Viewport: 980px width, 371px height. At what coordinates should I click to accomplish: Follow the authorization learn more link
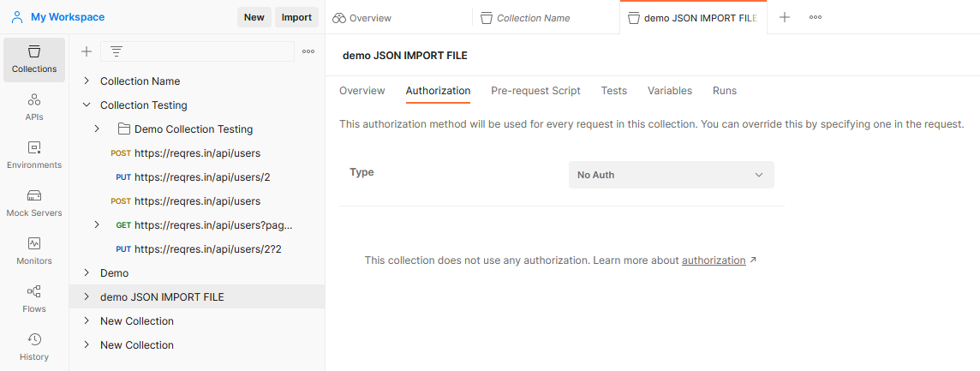click(x=714, y=260)
